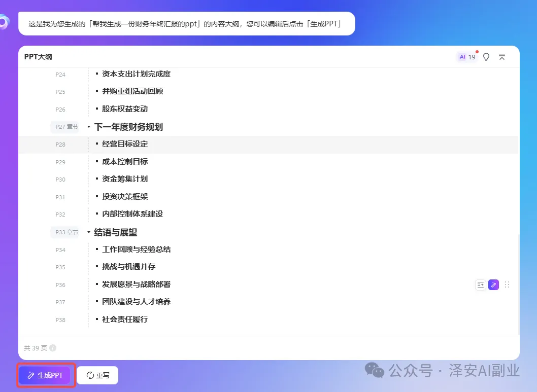Click the chat message about 财务年终汇报 outline
Image resolution: width=537 pixels, height=392 pixels.
(x=187, y=24)
